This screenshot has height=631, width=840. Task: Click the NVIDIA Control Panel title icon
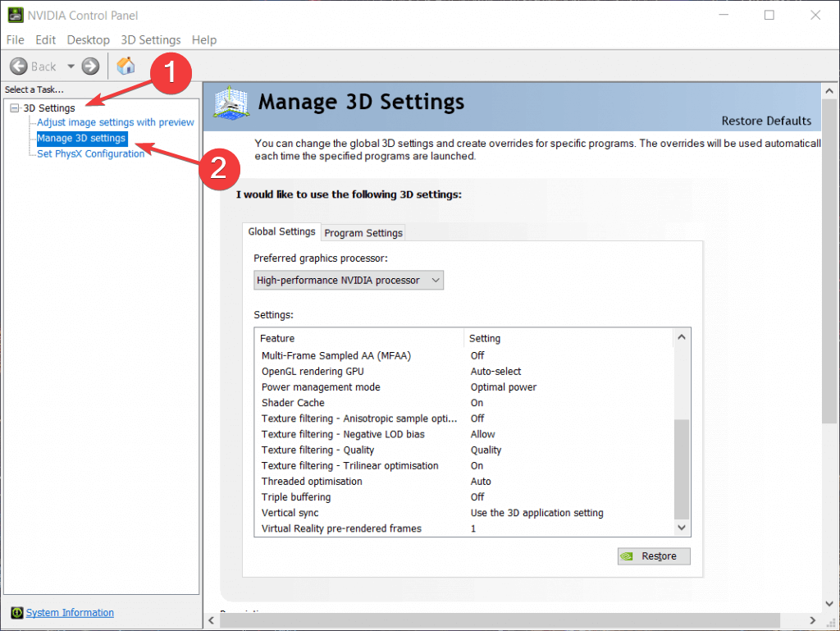tap(16, 15)
